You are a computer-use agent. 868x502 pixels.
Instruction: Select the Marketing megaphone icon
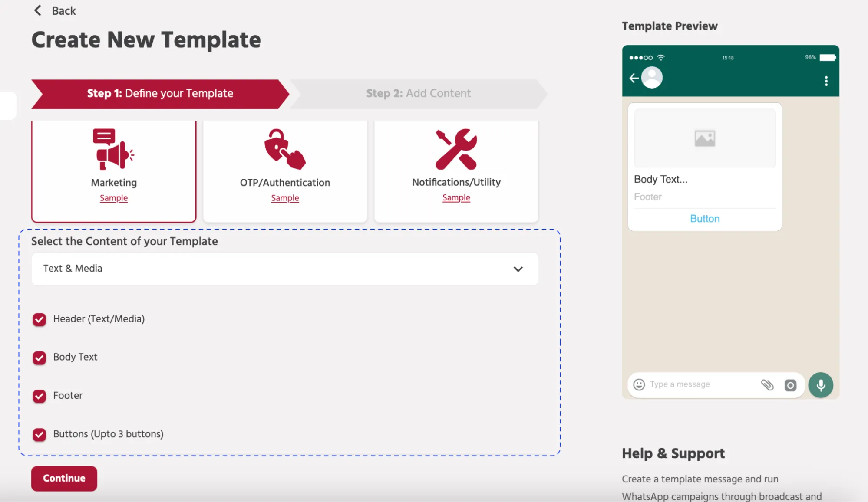113,149
